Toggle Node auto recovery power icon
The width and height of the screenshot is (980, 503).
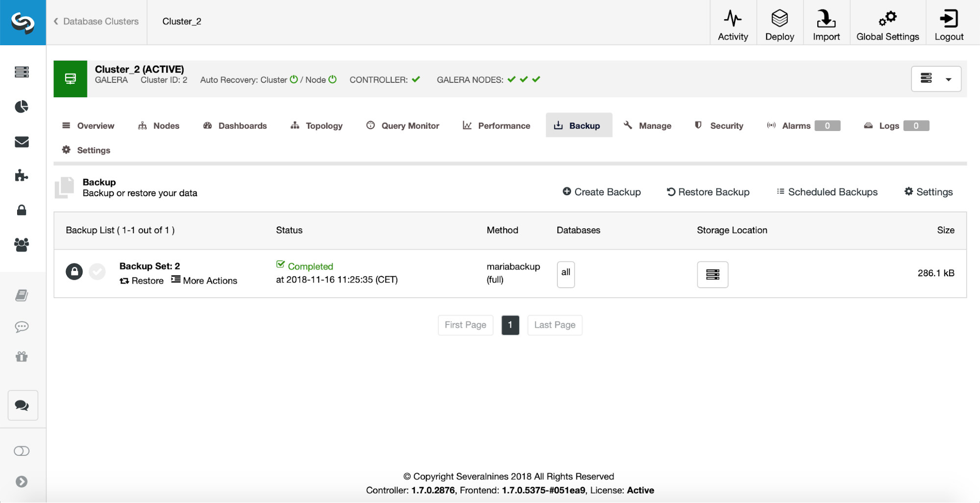(332, 79)
